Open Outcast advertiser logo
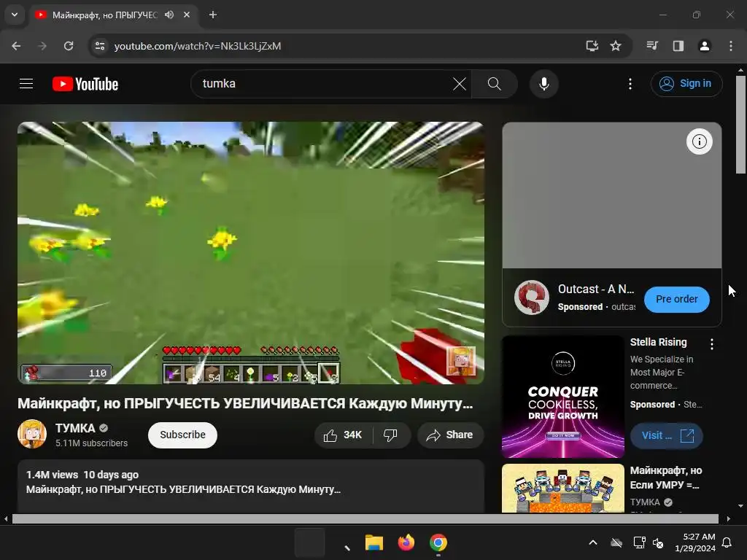The image size is (747, 560). (x=532, y=297)
